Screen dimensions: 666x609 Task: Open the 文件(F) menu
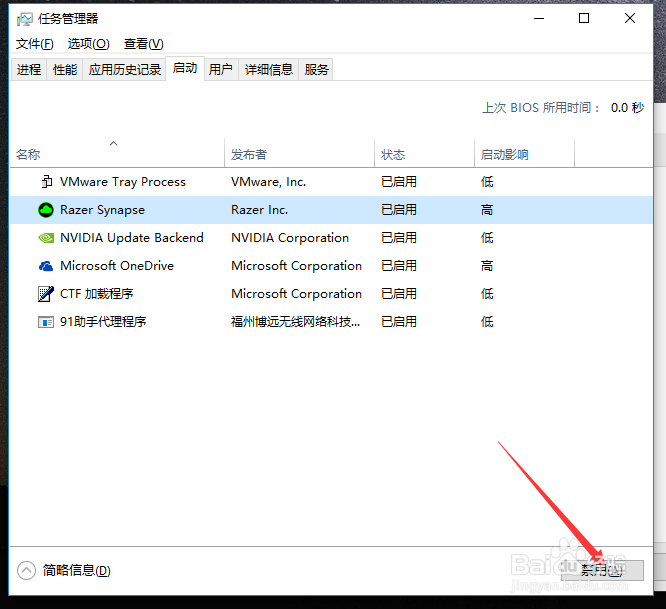[35, 44]
